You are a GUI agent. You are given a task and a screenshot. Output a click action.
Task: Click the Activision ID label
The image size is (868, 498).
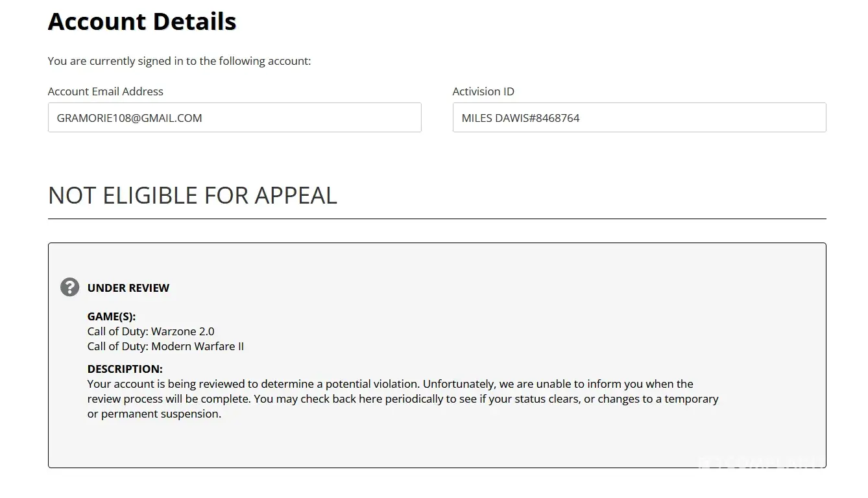[483, 91]
